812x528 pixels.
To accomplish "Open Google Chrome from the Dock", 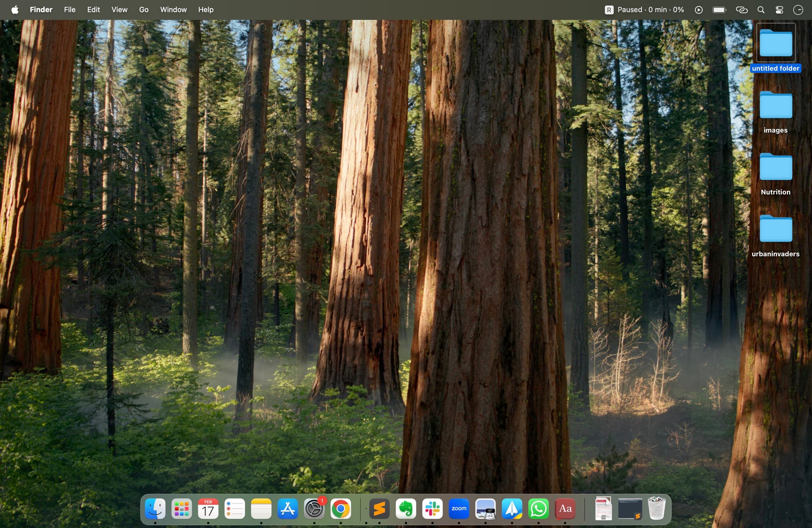I will [341, 509].
